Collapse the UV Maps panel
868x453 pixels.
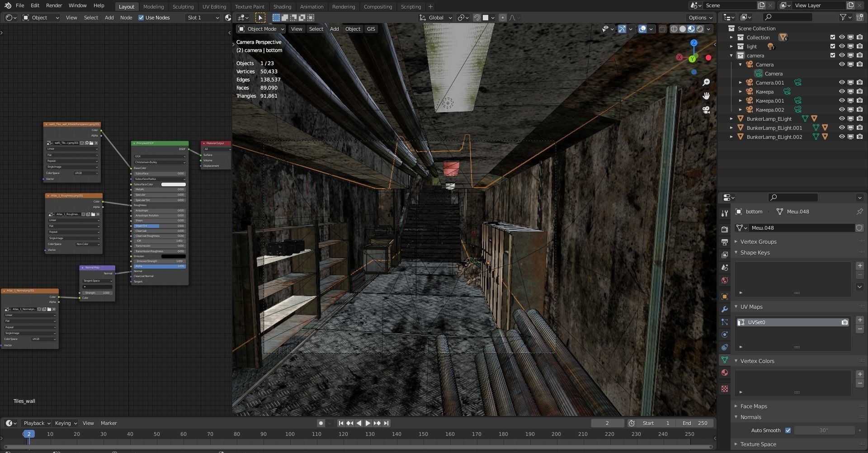[x=751, y=307]
